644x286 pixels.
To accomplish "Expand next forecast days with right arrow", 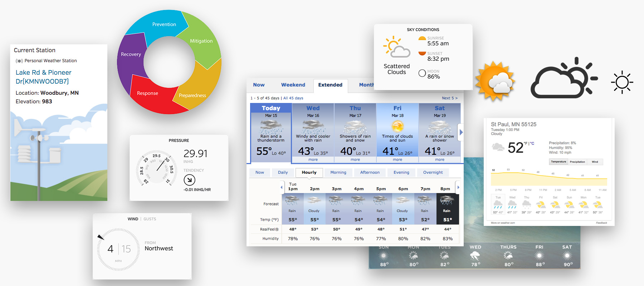I will pyautogui.click(x=461, y=132).
